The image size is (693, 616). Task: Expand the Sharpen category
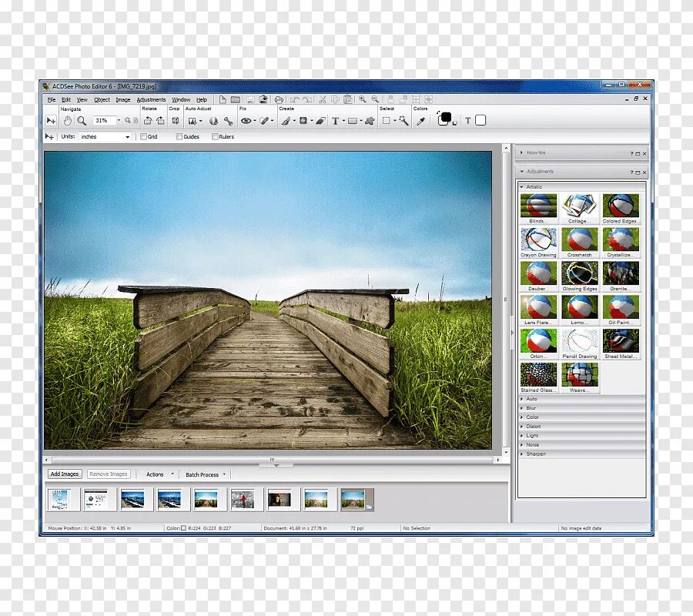581,454
